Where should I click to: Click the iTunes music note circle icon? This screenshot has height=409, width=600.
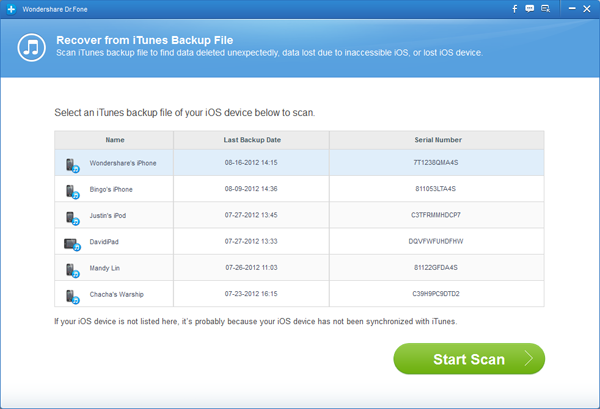tap(31, 48)
